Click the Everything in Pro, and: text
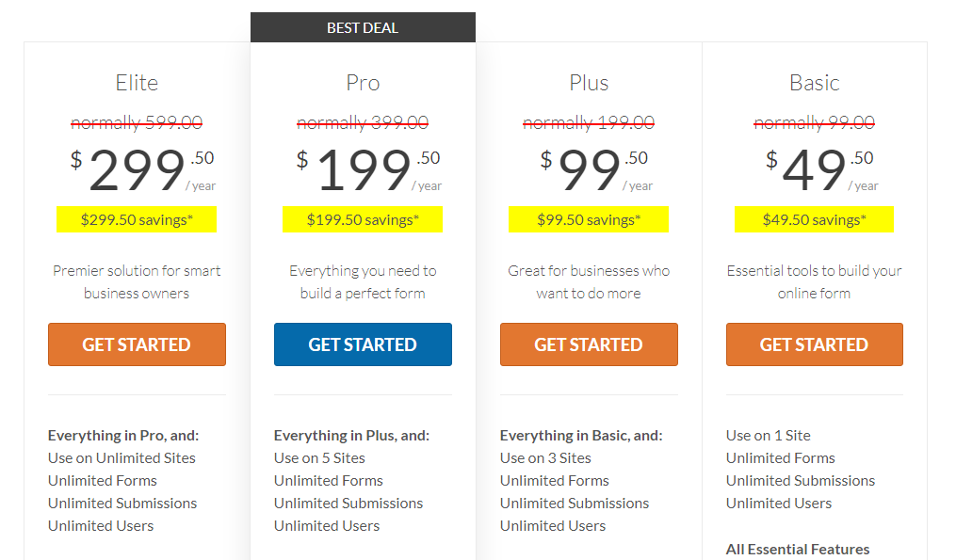Image resolution: width=956 pixels, height=560 pixels. (x=123, y=436)
